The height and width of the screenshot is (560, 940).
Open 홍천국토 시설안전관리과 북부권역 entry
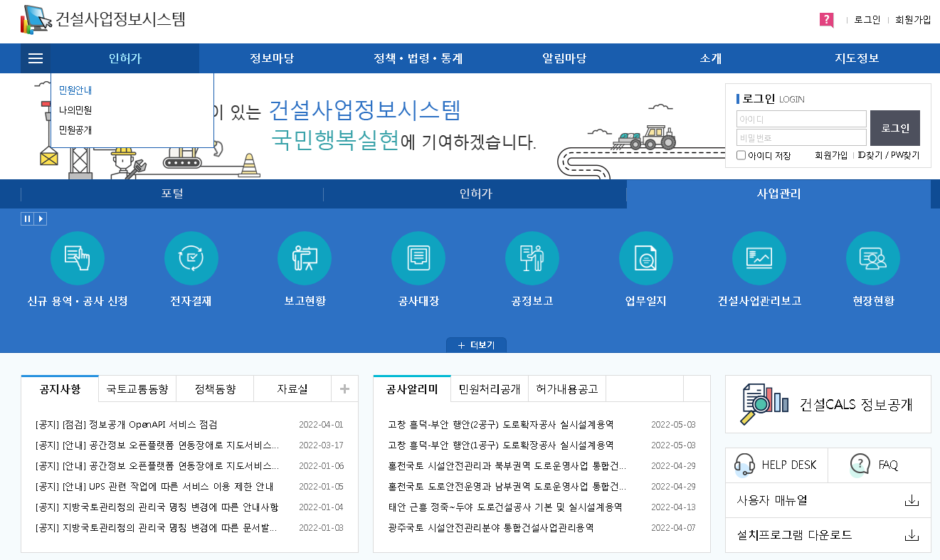point(507,466)
